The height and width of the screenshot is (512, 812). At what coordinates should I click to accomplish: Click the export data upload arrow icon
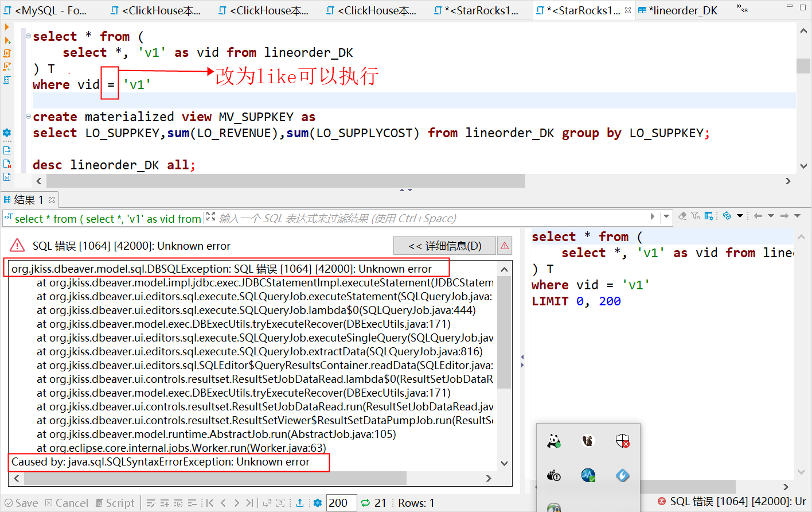[300, 503]
